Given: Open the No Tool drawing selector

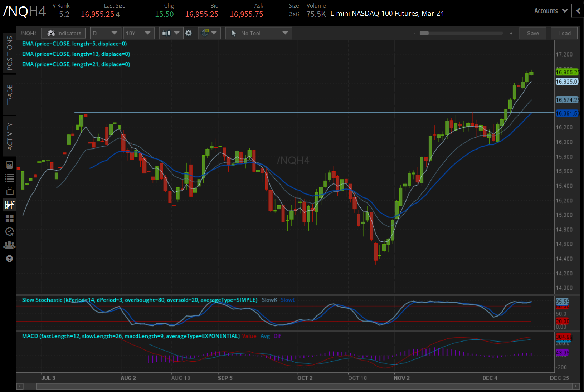Looking at the screenshot, I should point(258,33).
